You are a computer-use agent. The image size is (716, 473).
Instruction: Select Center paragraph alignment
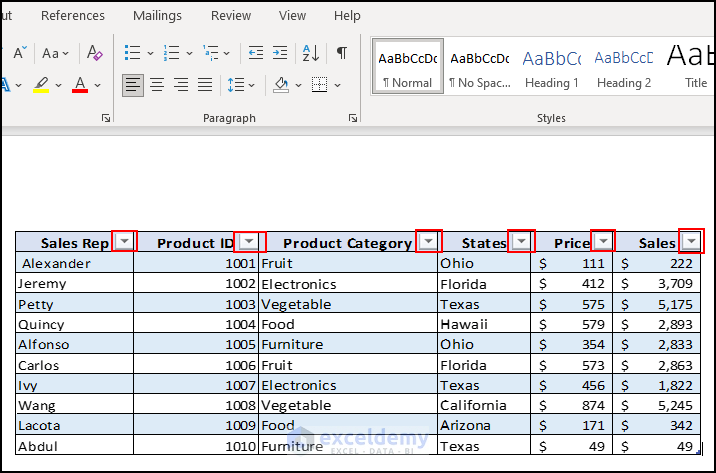(157, 85)
